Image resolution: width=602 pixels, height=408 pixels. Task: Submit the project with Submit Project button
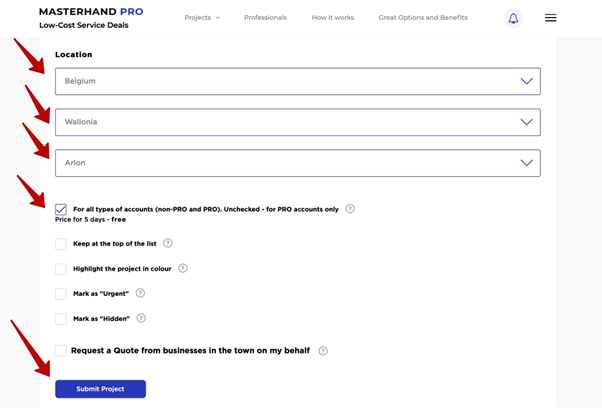coord(101,389)
